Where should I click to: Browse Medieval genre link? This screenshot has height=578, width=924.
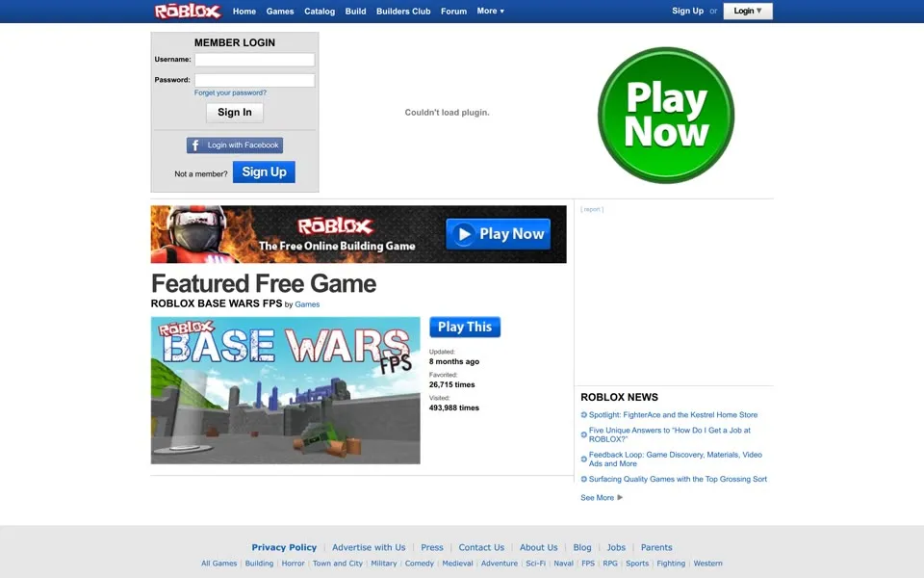point(457,564)
